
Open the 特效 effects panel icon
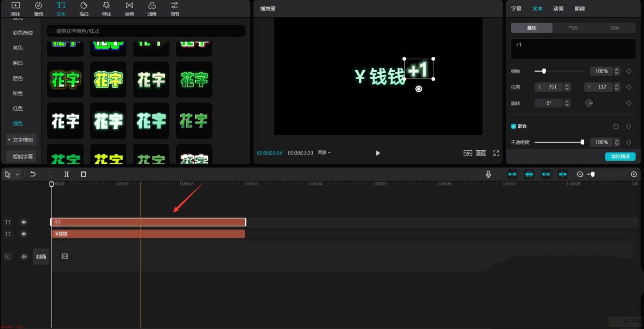coord(106,8)
